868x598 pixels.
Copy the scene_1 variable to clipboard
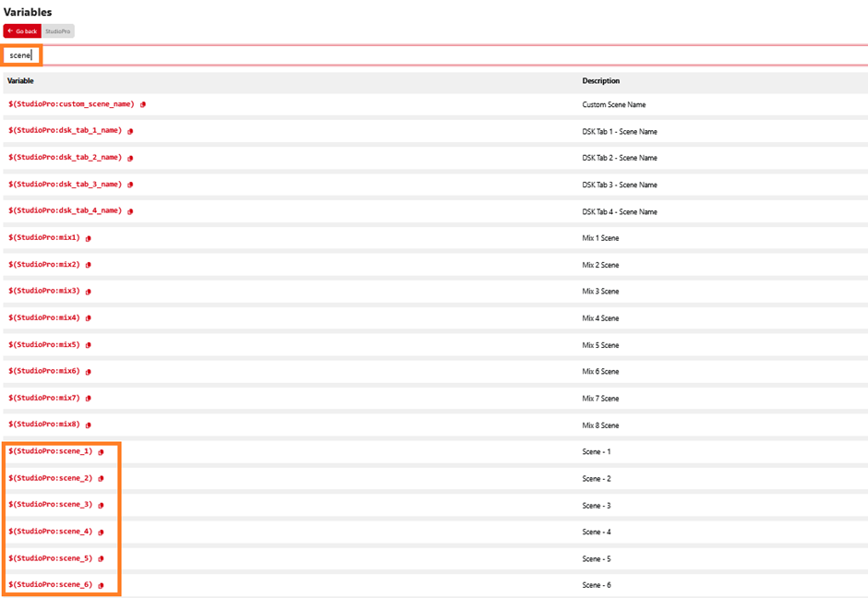[101, 451]
